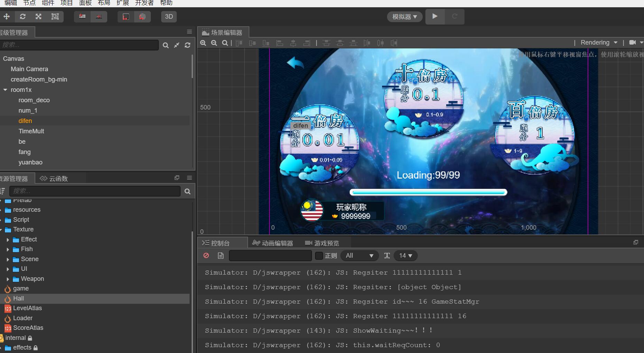The height and width of the screenshot is (353, 644).
Task: Toggle pivot gizmo position mode
Action: tap(82, 17)
